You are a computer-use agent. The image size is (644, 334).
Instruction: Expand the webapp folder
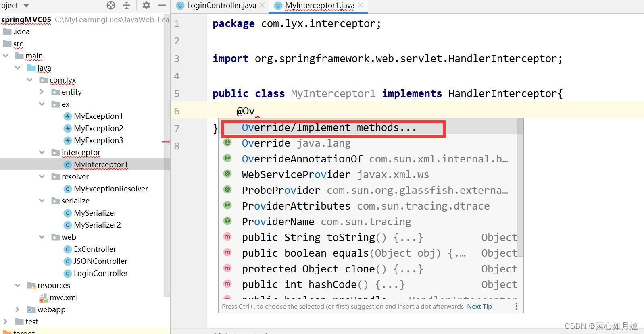[x=18, y=309]
